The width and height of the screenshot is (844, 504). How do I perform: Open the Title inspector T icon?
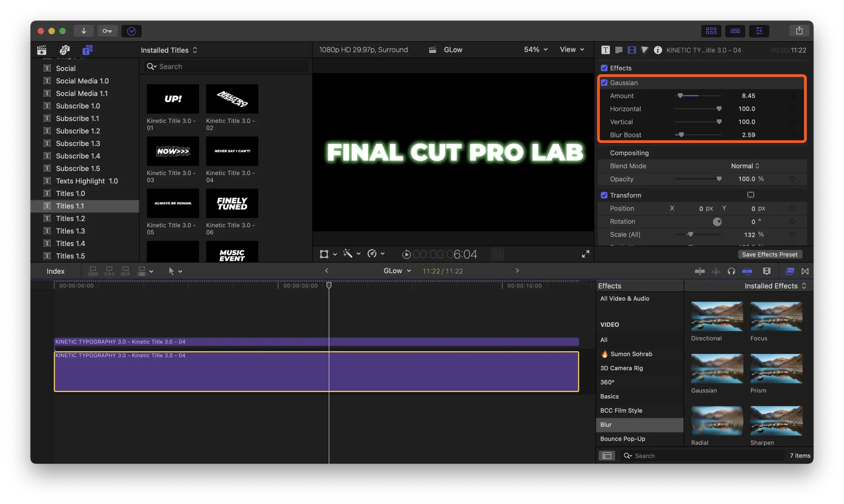click(605, 50)
